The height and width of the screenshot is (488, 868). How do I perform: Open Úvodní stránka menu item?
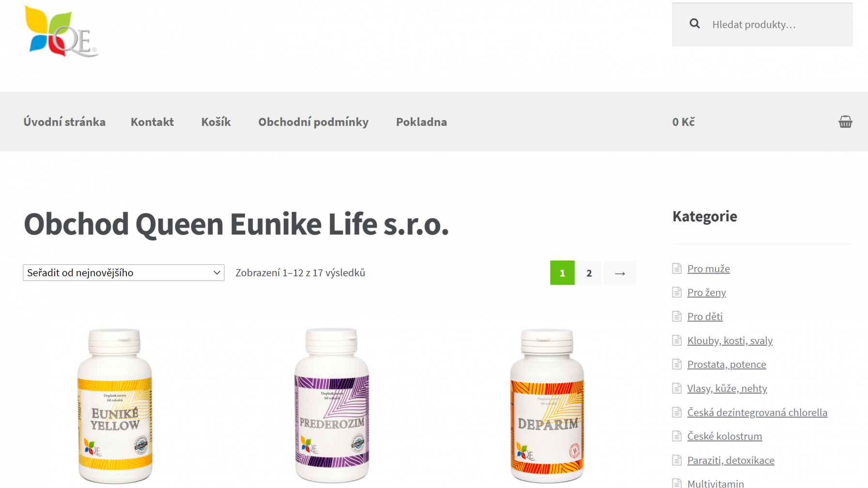[64, 122]
